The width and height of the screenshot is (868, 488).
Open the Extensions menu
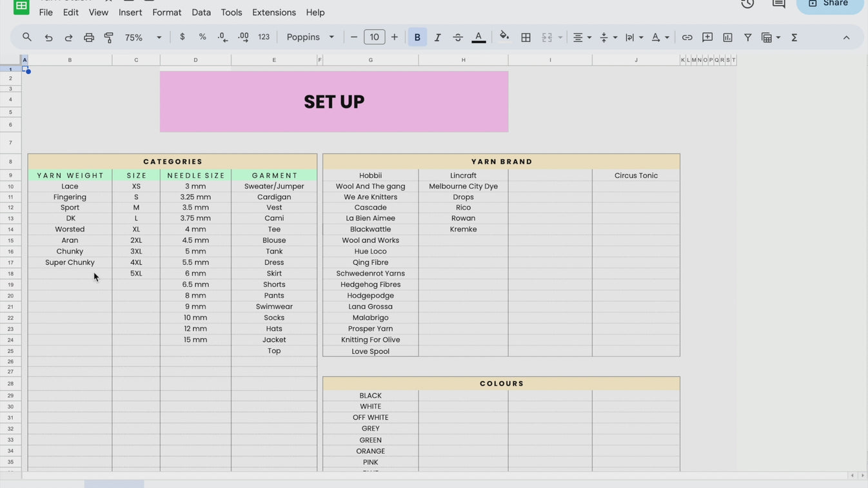click(273, 12)
